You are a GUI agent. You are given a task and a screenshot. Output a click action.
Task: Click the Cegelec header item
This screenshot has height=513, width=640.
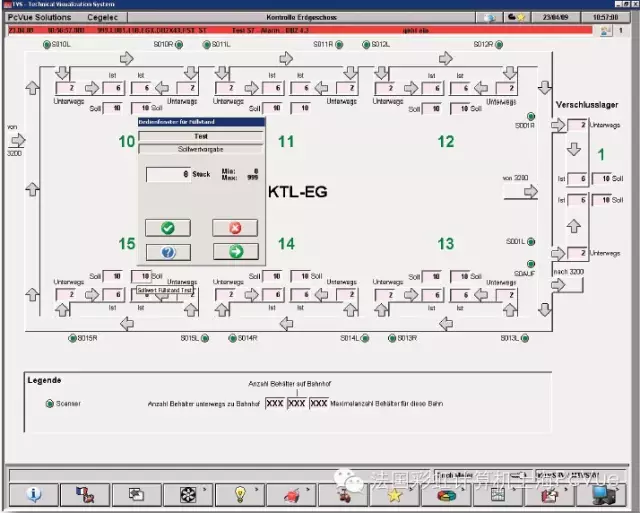102,18
